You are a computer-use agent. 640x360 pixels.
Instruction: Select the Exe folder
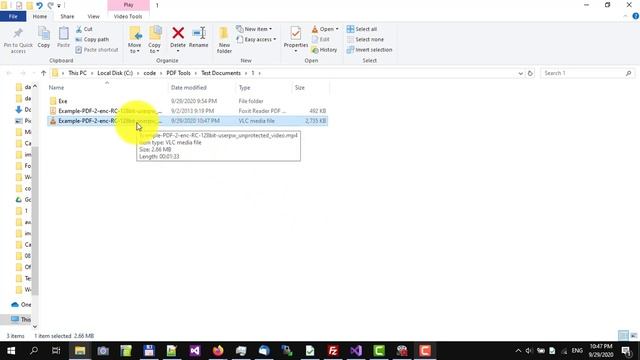tap(187, 101)
